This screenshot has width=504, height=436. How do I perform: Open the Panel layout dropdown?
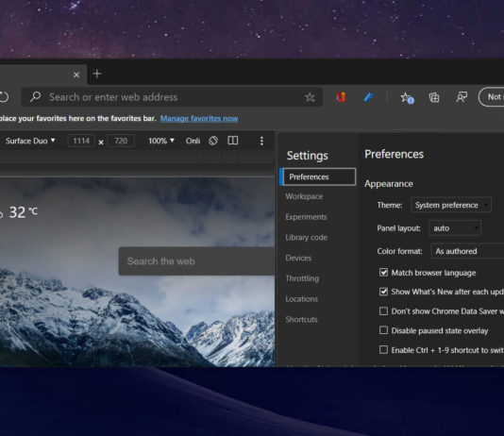[x=455, y=228]
